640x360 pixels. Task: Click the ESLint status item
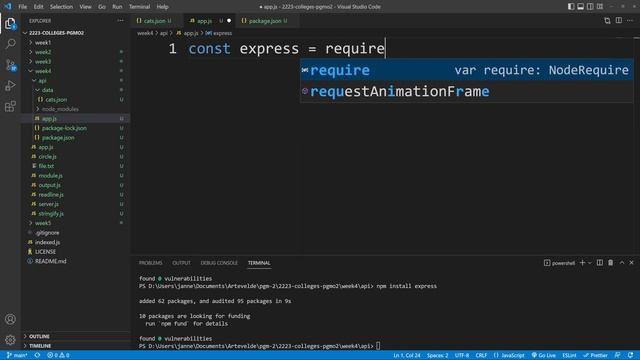point(569,355)
